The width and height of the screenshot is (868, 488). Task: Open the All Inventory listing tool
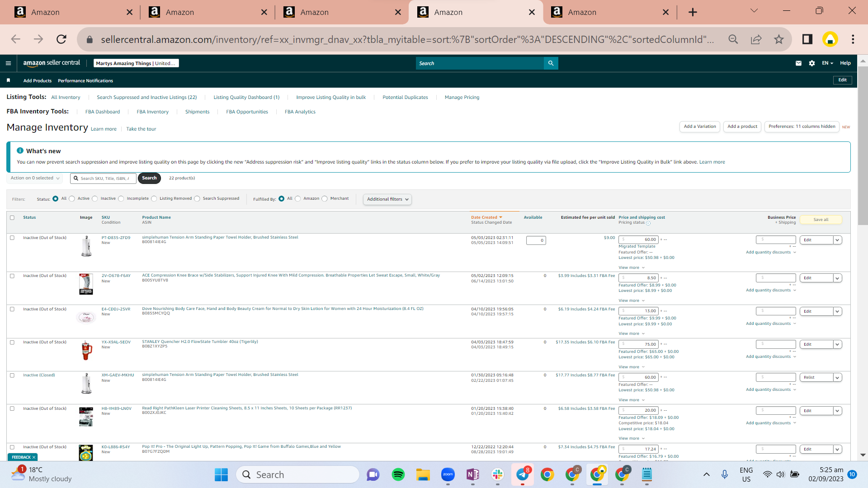tap(66, 97)
